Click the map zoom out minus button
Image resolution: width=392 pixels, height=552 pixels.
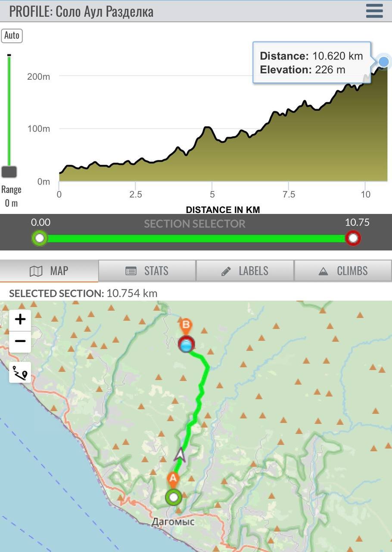(x=20, y=341)
